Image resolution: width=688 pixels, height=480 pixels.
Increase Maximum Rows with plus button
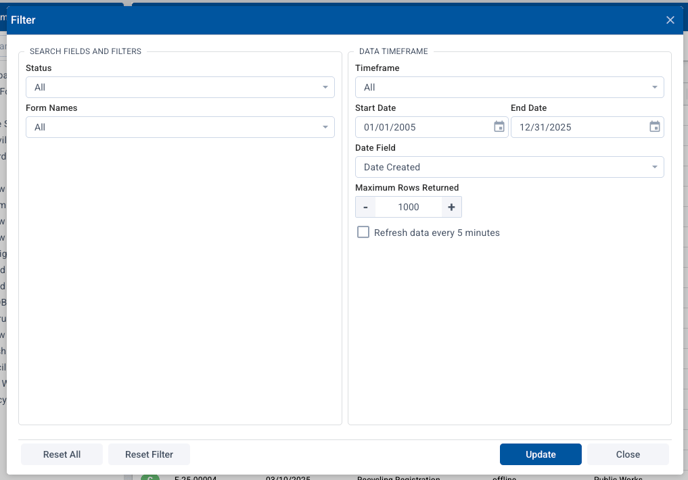tap(451, 207)
